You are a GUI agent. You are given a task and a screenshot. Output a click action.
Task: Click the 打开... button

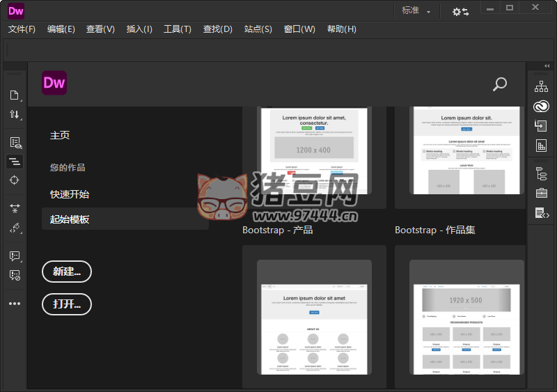tap(67, 304)
